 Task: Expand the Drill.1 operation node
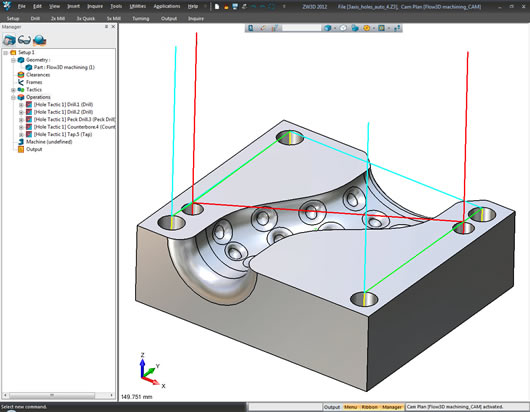(21, 105)
